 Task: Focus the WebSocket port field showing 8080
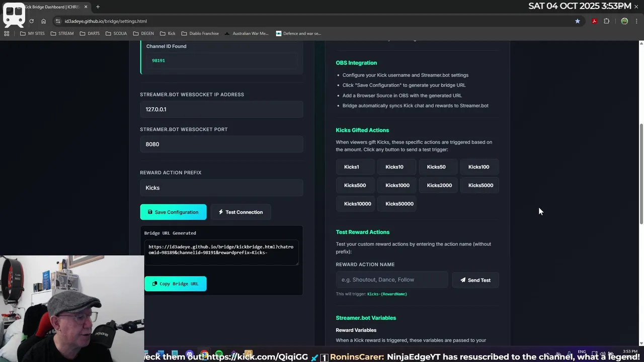point(221,144)
